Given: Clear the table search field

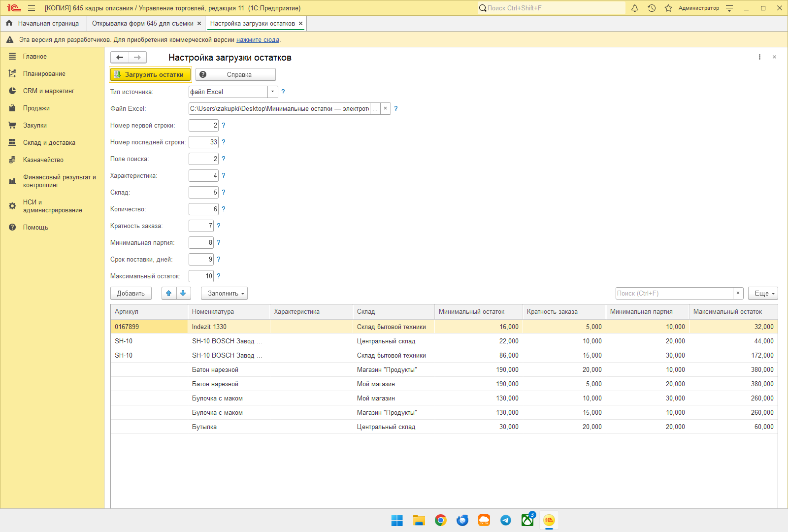Looking at the screenshot, I should point(738,293).
